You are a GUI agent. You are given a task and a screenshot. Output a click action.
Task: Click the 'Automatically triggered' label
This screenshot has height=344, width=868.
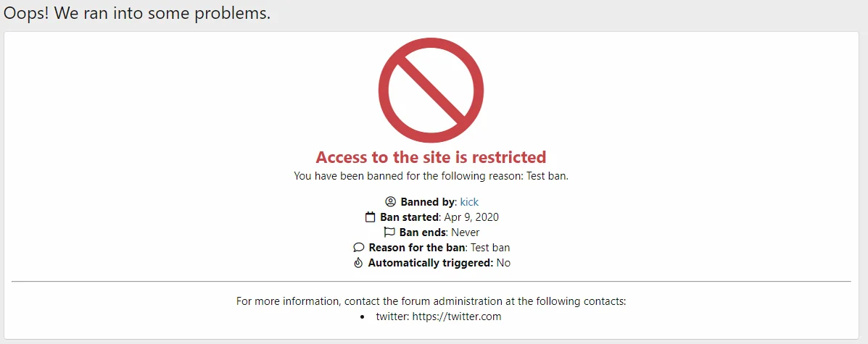(x=430, y=263)
